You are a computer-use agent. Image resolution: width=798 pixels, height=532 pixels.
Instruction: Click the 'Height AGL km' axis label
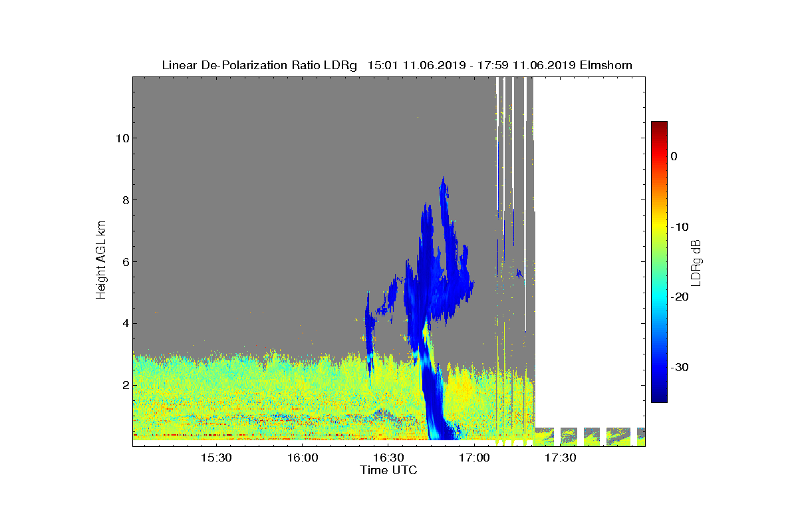point(101,261)
